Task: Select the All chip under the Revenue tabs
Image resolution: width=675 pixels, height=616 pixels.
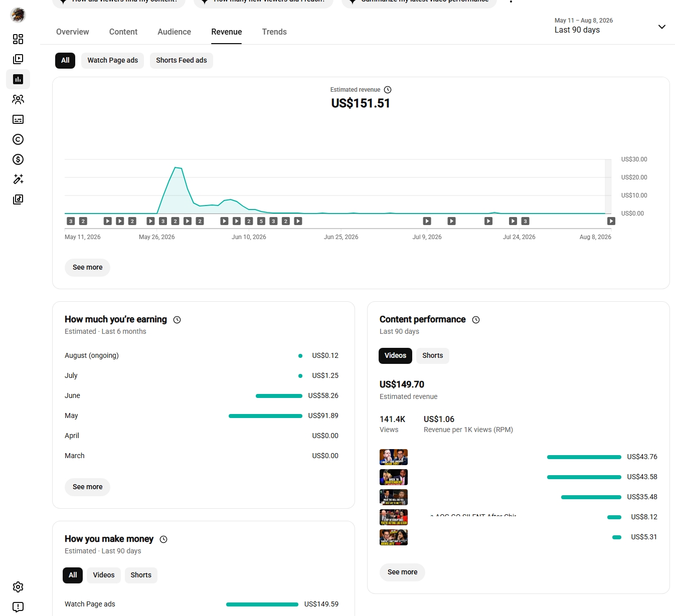Action: 65,60
